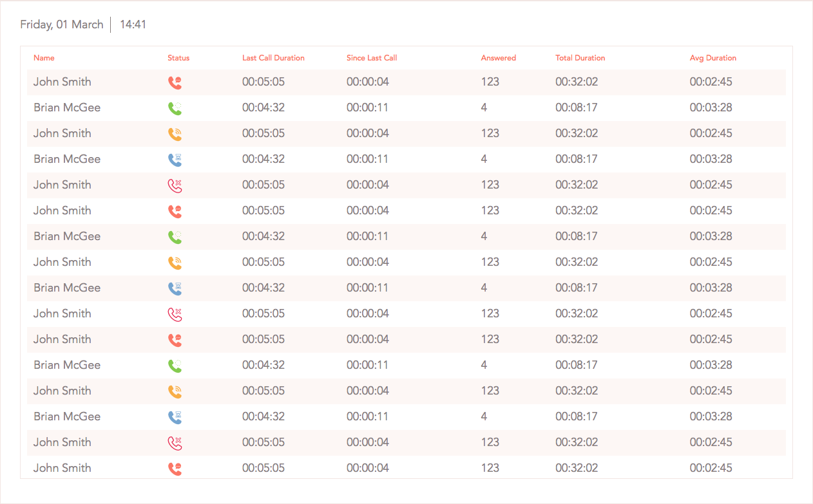Select 'John Smith' name in the last row
Screen dimensions: 813x504
[x=62, y=468]
